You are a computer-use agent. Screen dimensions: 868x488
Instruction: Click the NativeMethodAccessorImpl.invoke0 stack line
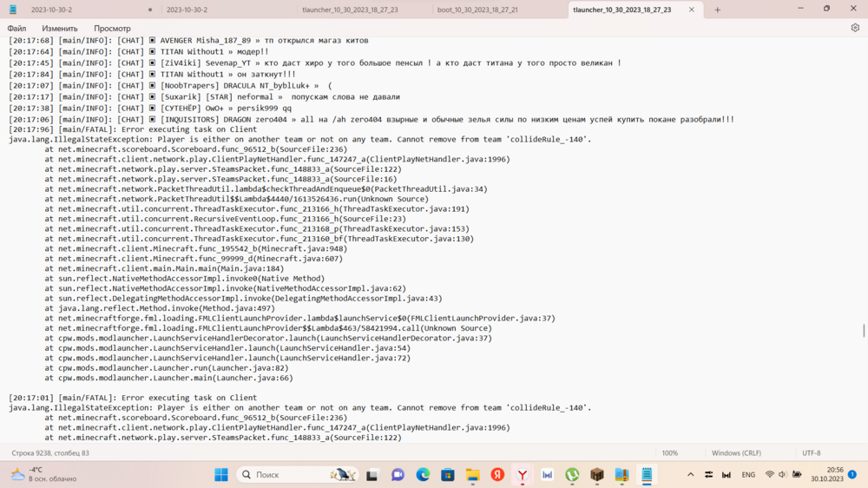[x=185, y=279]
